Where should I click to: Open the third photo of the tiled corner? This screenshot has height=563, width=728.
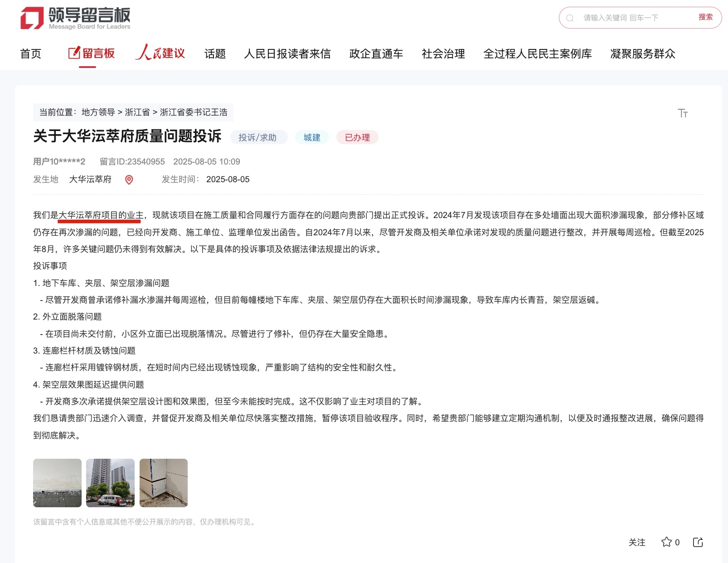pyautogui.click(x=164, y=483)
